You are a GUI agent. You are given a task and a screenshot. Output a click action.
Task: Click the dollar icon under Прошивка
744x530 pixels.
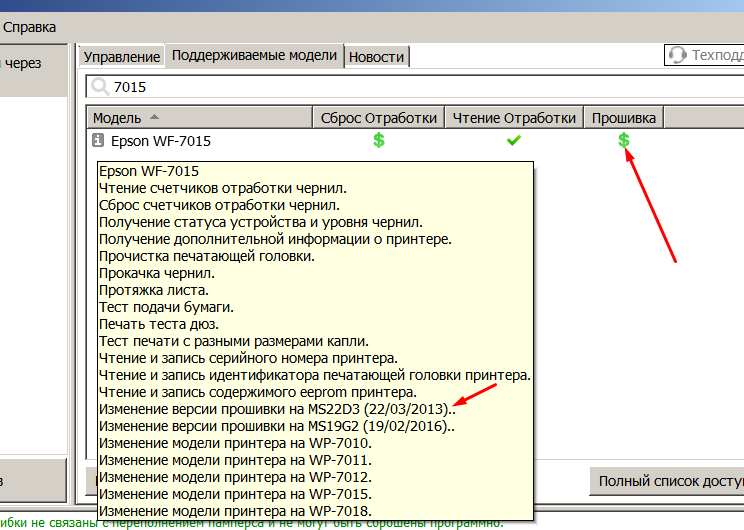(623, 140)
